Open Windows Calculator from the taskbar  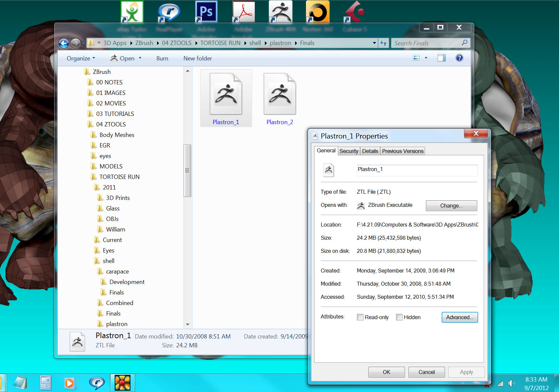45,383
